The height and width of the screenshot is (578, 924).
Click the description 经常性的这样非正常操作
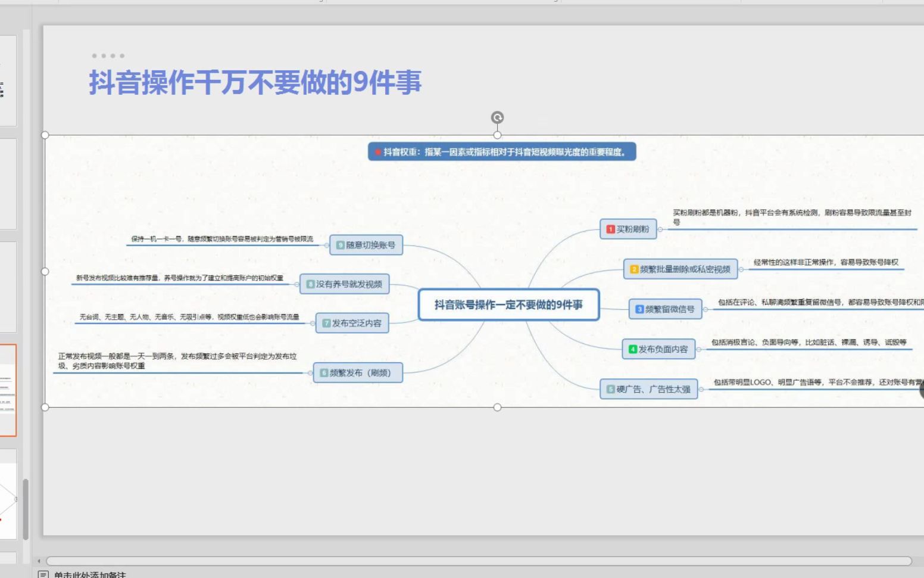click(x=826, y=262)
